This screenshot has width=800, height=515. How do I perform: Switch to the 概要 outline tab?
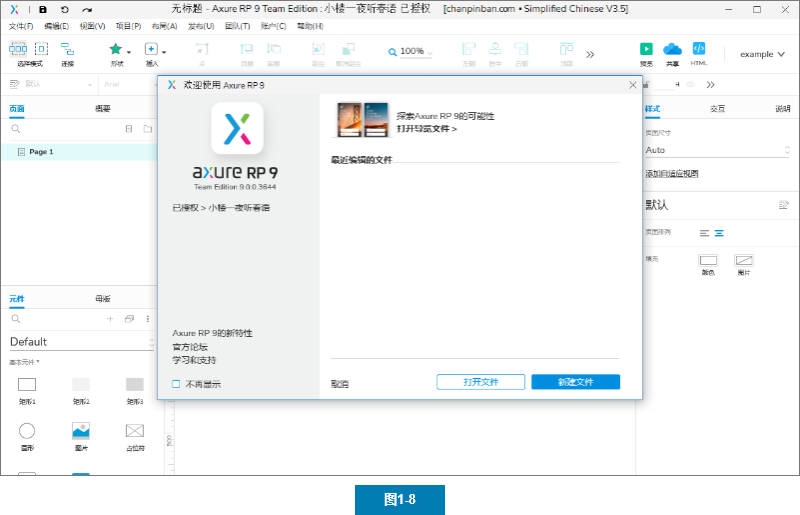[103, 108]
